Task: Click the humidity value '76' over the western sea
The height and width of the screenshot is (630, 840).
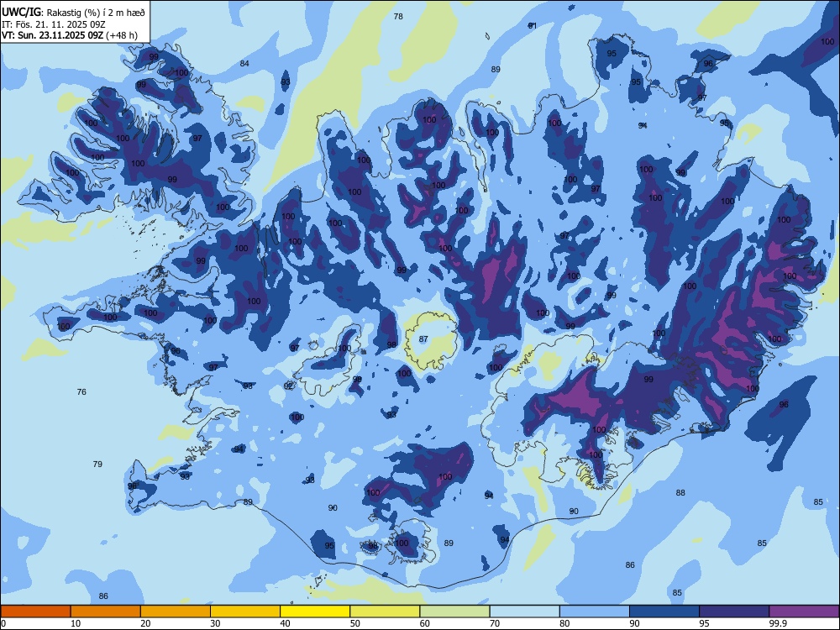Action: 81,391
